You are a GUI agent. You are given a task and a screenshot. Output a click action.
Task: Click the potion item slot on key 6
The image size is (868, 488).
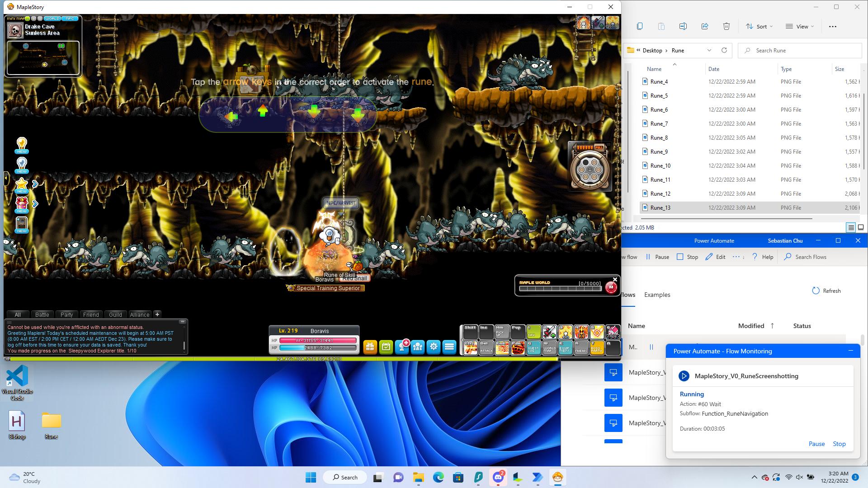[613, 332]
